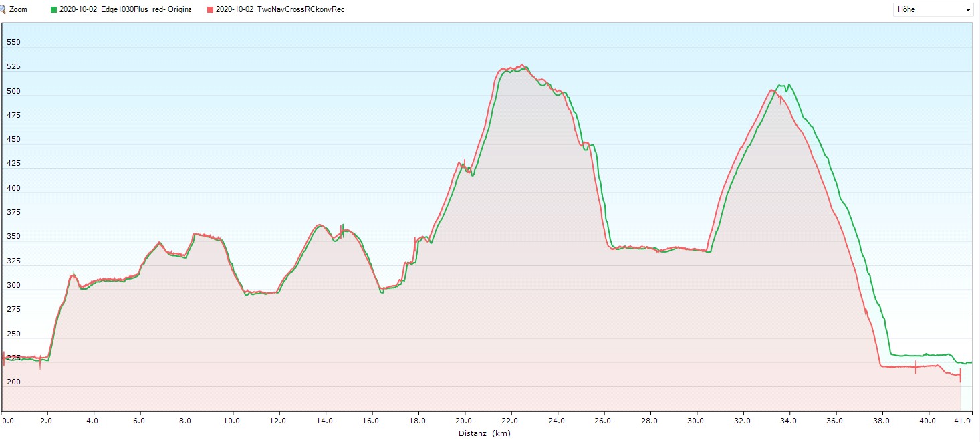Click the 30.0 distance axis label
Viewport: 980px width, 442px height.
coord(697,421)
